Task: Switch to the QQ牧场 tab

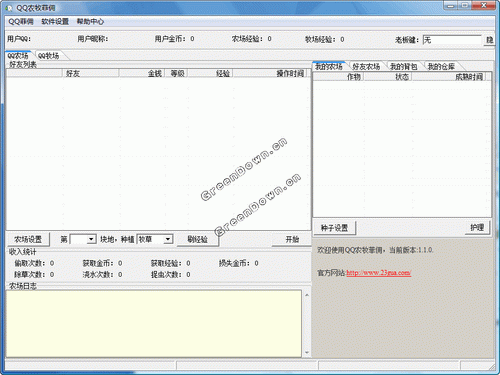Action: coord(49,56)
